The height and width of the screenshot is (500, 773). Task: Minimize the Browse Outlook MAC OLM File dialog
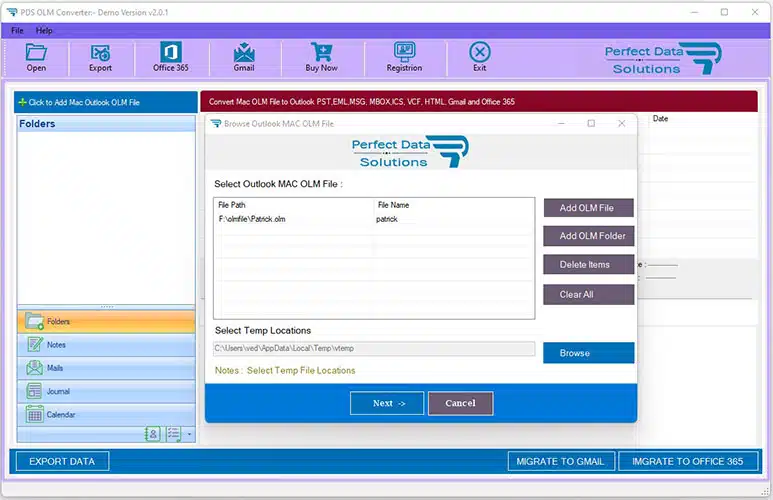pyautogui.click(x=561, y=123)
